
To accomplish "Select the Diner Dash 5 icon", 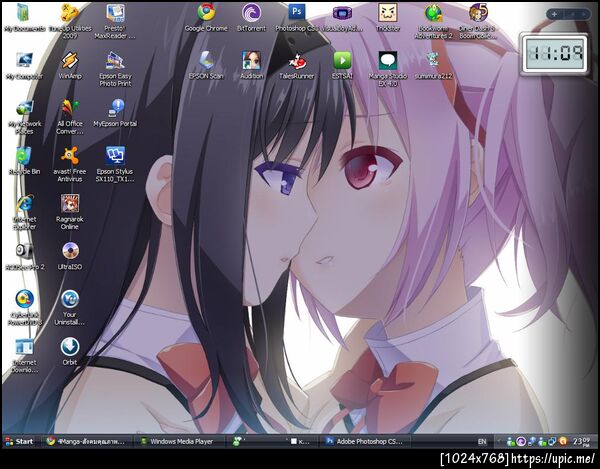I will point(478,21).
